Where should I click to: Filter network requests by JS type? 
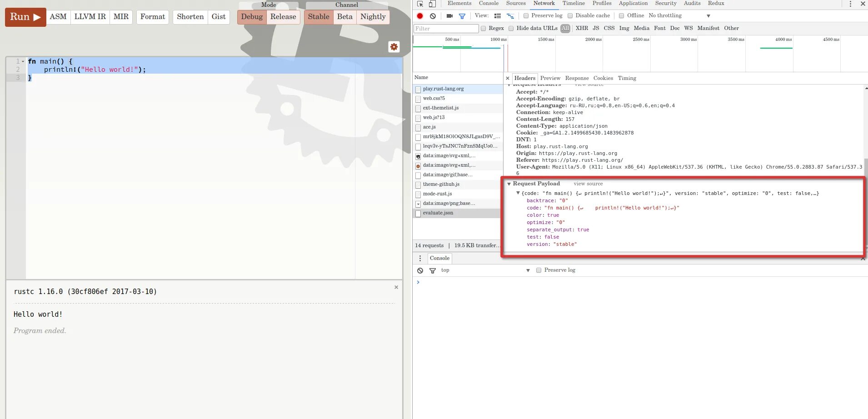pyautogui.click(x=596, y=28)
